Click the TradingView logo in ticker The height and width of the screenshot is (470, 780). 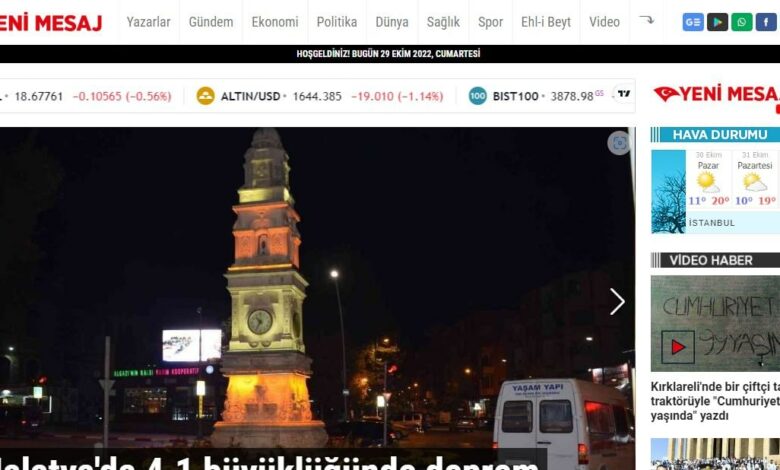coord(624,94)
